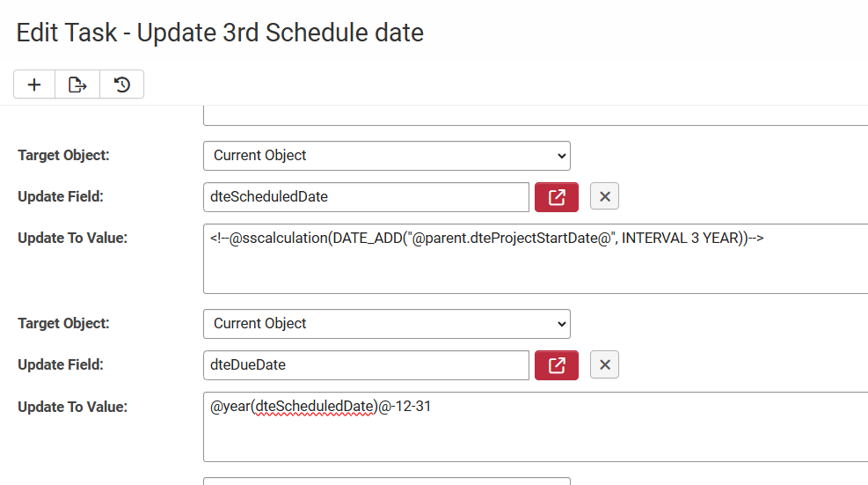Click the export icon in the toolbar
The height and width of the screenshot is (485, 868).
point(77,85)
